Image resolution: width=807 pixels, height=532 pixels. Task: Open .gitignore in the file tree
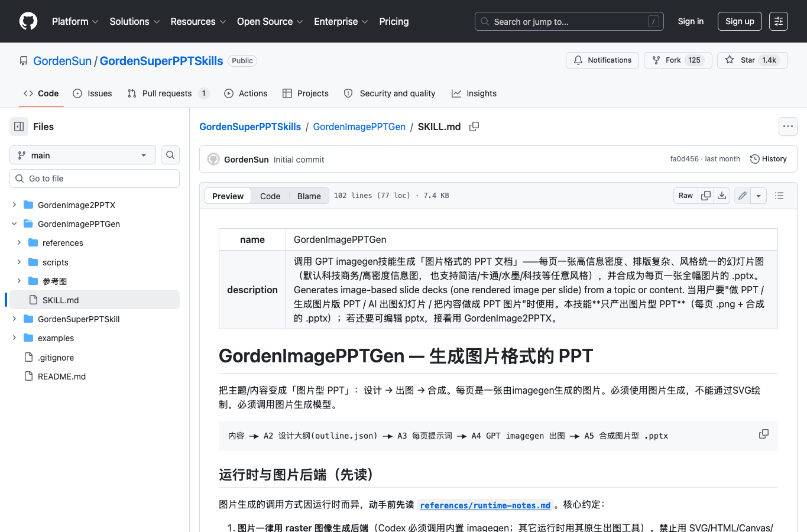(95, 357)
